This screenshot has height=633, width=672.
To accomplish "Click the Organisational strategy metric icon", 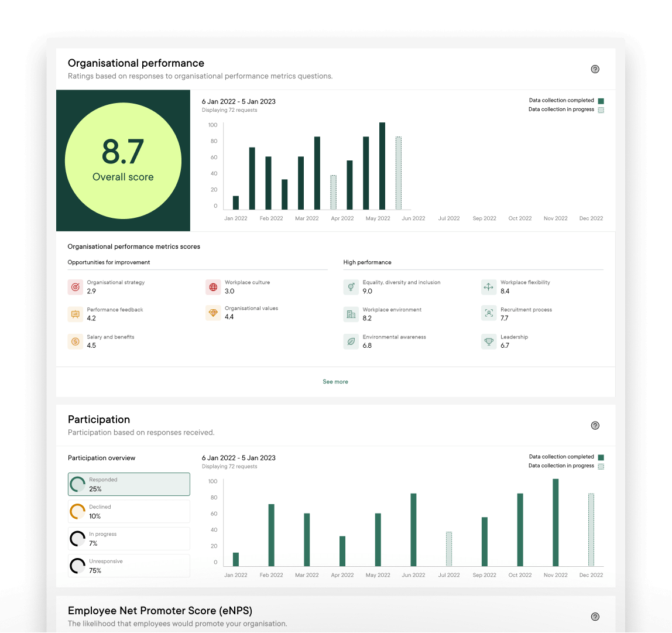I will [x=75, y=287].
